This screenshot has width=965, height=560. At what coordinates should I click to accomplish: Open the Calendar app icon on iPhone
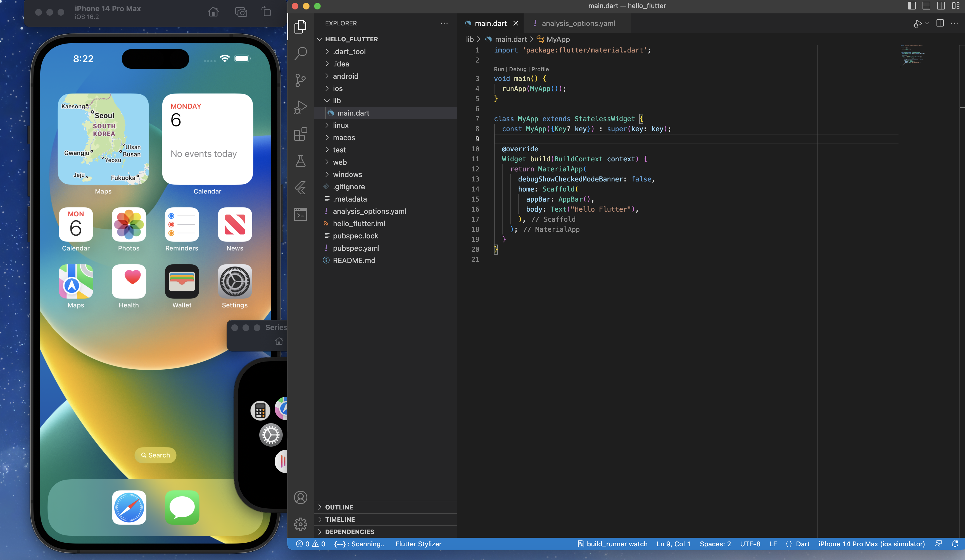point(76,224)
